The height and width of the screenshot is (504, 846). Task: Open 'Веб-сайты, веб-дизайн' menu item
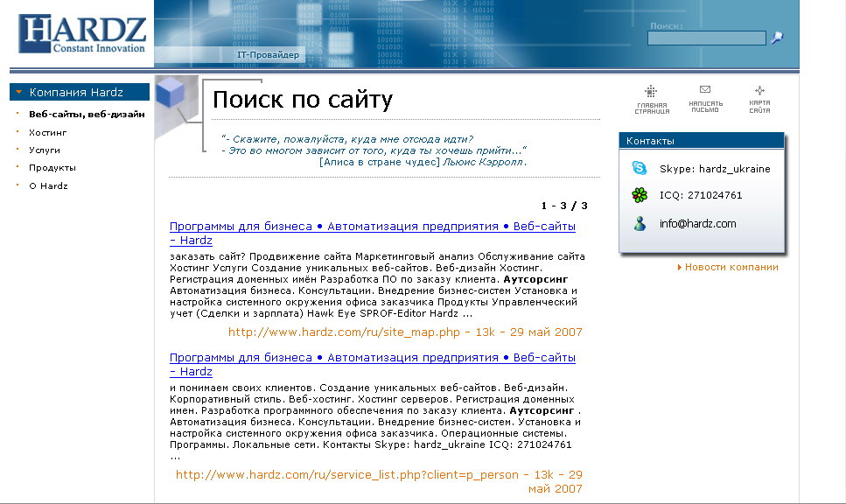click(87, 114)
